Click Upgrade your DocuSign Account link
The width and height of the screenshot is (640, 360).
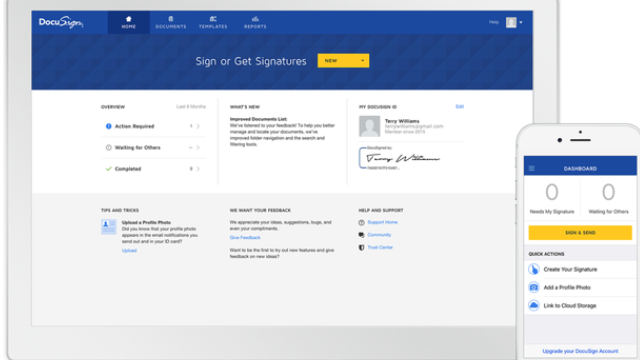(580, 351)
